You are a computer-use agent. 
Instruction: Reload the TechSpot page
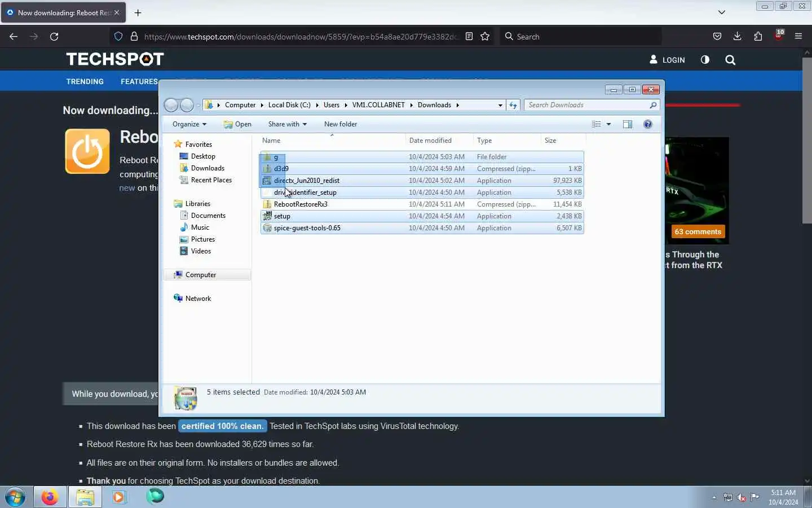click(x=54, y=36)
